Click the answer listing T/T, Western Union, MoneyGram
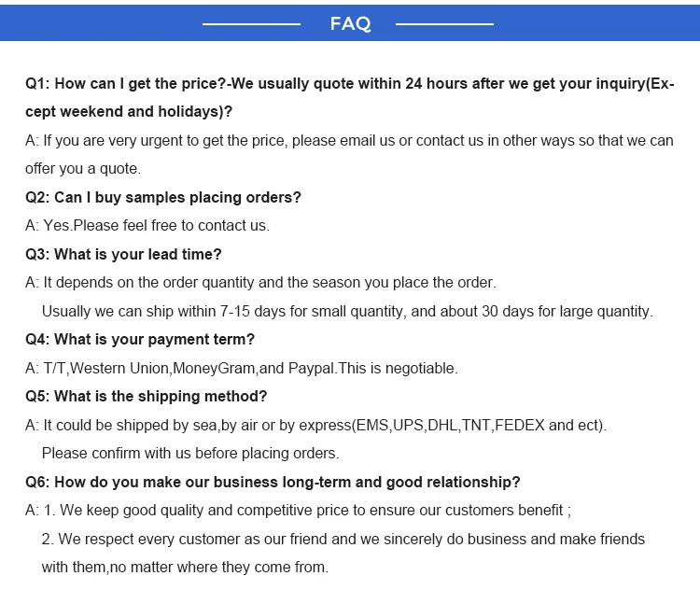The image size is (700, 604). click(242, 368)
